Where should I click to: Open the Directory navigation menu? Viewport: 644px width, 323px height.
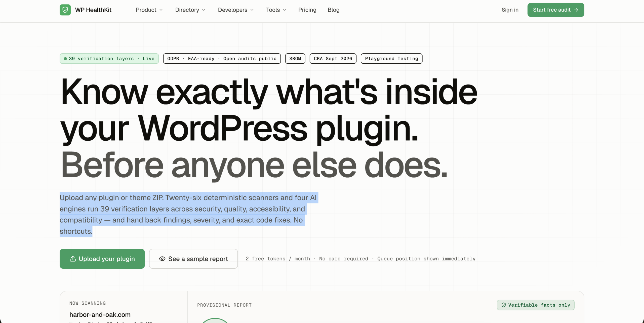coord(190,10)
